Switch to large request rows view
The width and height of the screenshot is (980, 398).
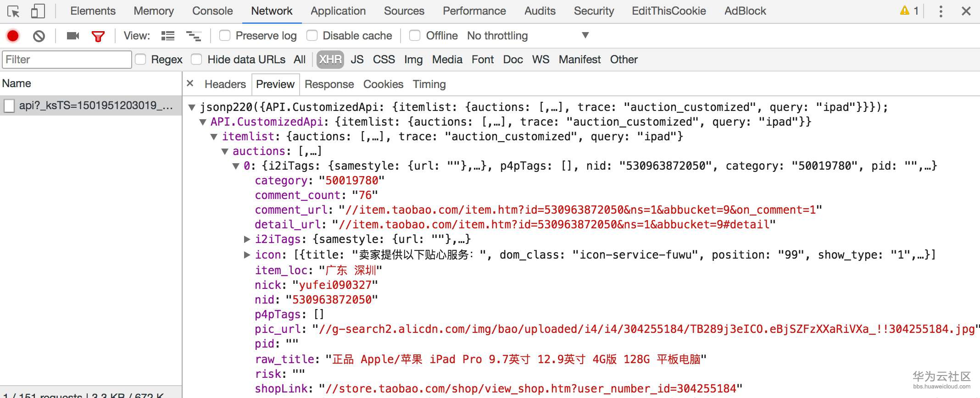[168, 36]
